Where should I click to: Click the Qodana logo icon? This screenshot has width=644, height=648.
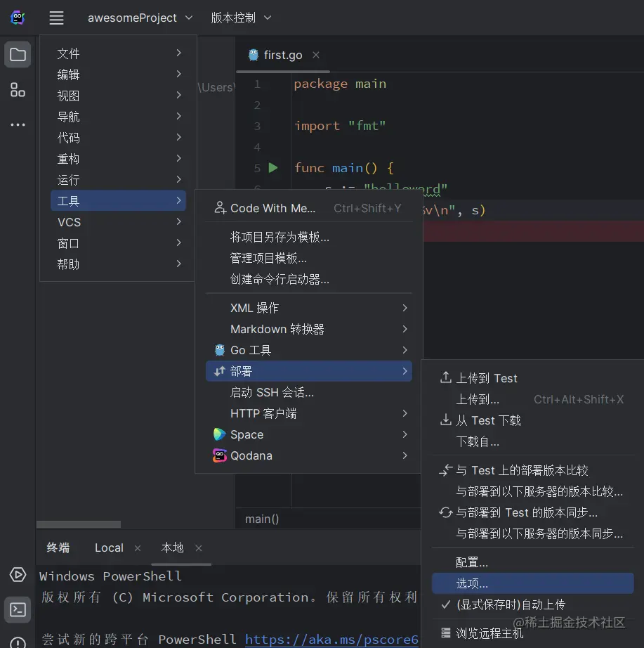pos(219,455)
